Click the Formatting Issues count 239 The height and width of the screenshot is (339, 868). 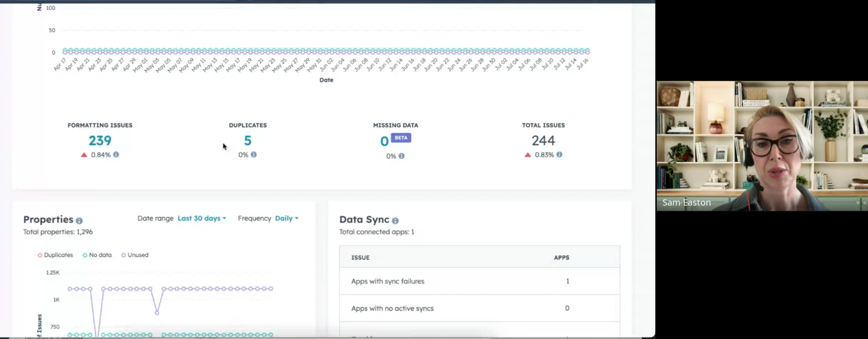(x=100, y=141)
